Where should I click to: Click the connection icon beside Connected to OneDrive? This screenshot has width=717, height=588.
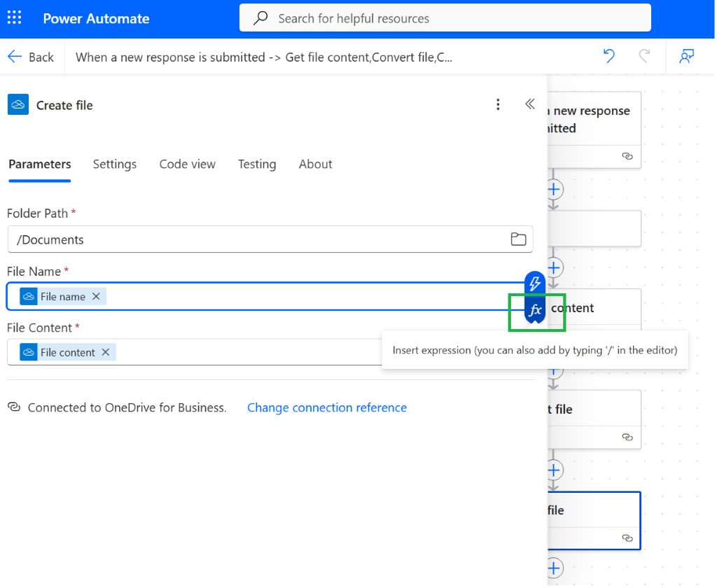pyautogui.click(x=14, y=407)
